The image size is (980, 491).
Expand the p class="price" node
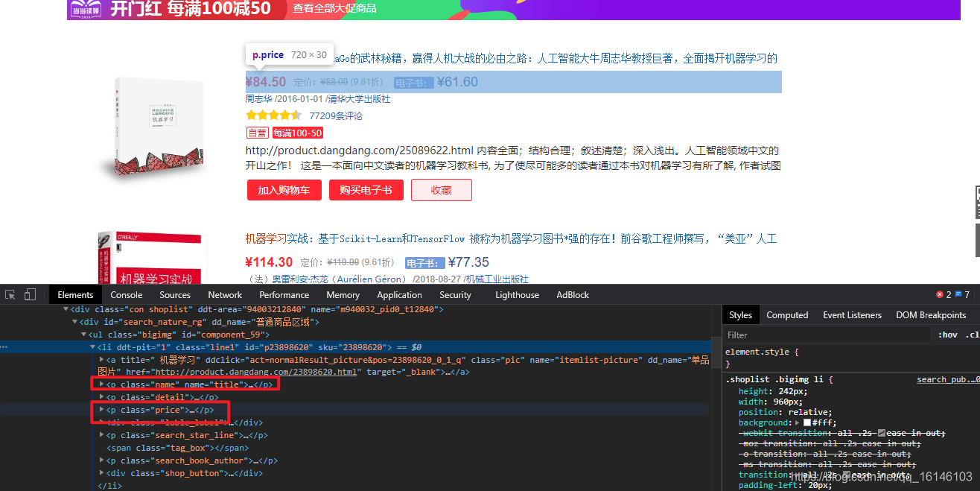pyautogui.click(x=102, y=410)
